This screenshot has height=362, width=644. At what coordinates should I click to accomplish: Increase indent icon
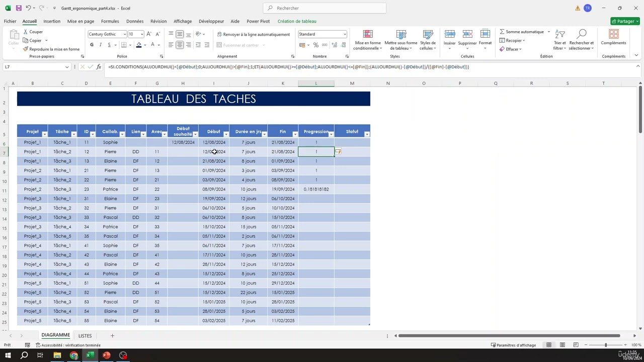207,45
